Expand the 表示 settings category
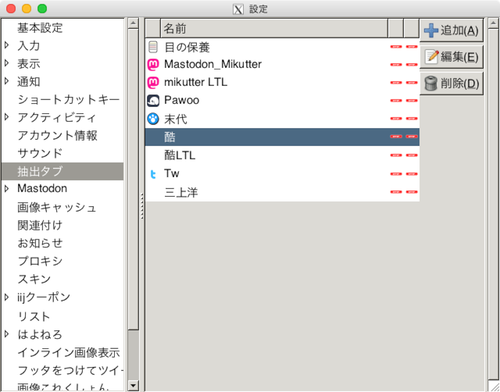This screenshot has width=500, height=392. pyautogui.click(x=7, y=63)
